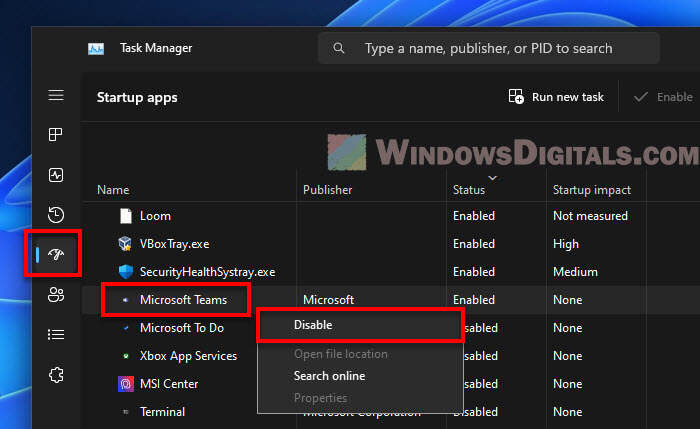The height and width of the screenshot is (429, 700).
Task: Click Run new task button
Action: (556, 97)
